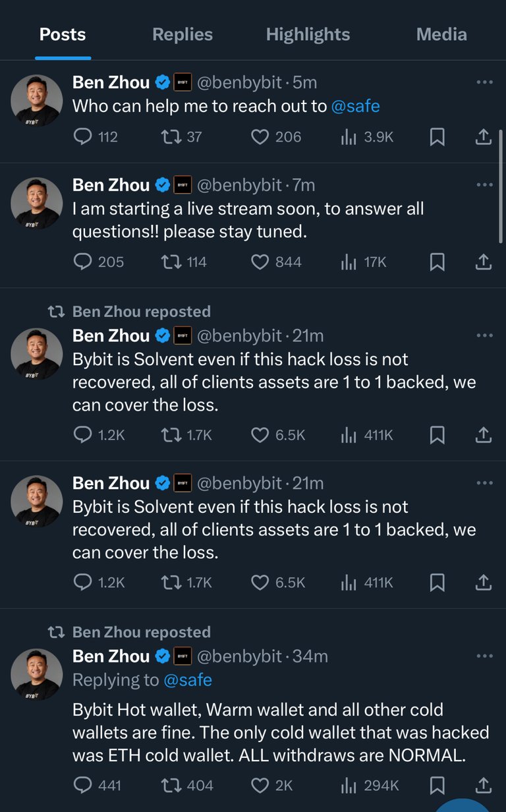506x812 pixels.
Task: Switch to the Replies tab
Action: (183, 34)
